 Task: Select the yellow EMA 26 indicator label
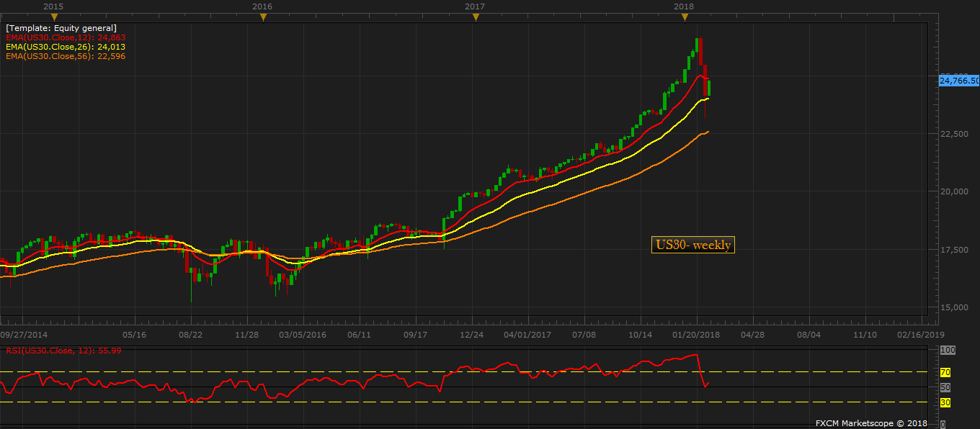point(65,46)
